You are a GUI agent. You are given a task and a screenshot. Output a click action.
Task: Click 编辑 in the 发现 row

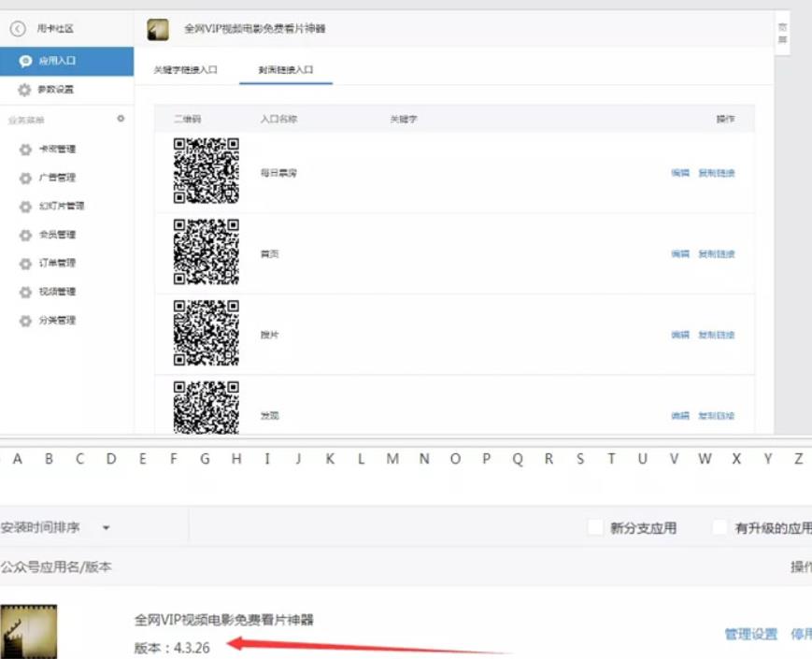680,416
